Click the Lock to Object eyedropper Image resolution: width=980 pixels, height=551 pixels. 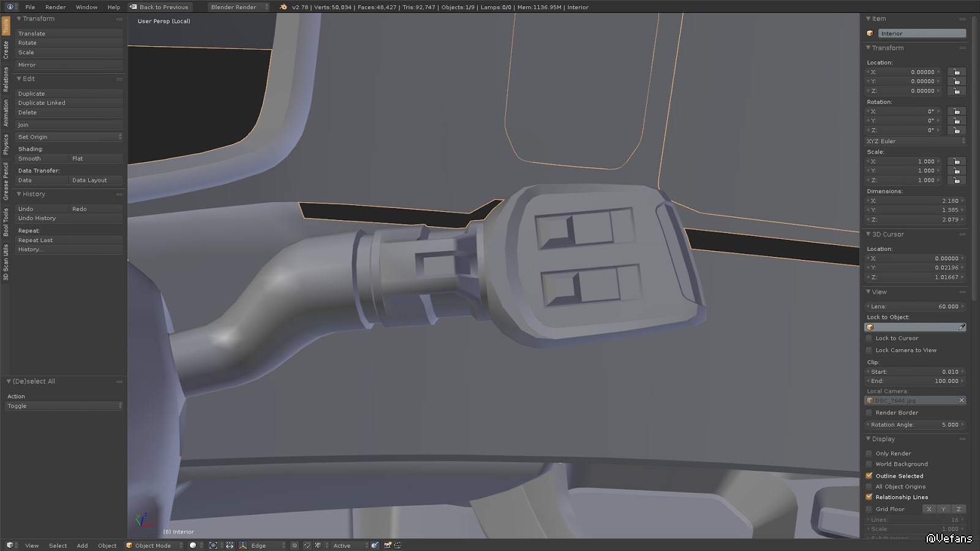(962, 328)
